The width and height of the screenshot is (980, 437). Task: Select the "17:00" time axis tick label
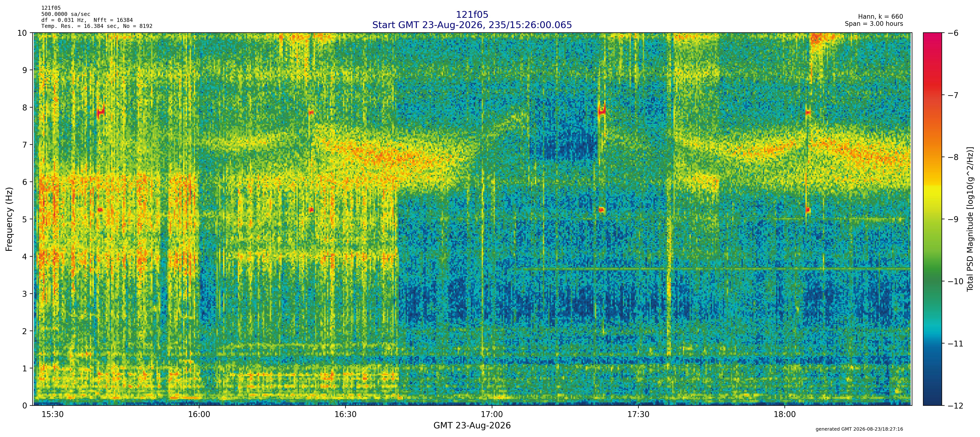492,415
